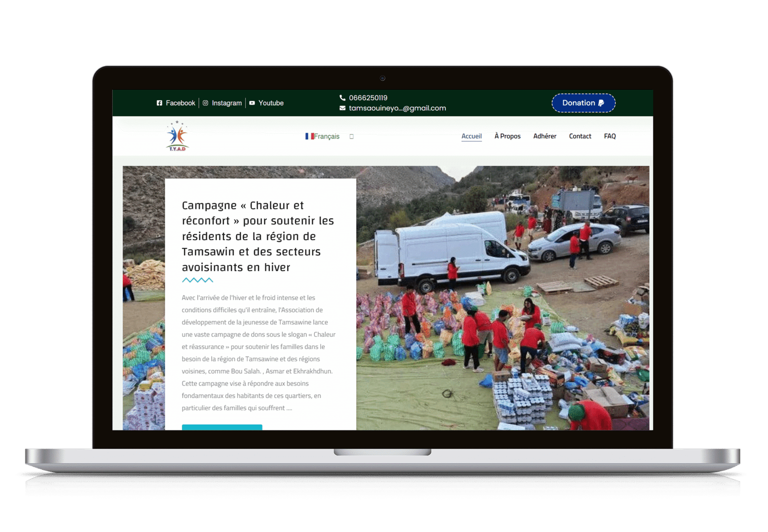
Task: Click the gmail email address
Action: click(397, 108)
